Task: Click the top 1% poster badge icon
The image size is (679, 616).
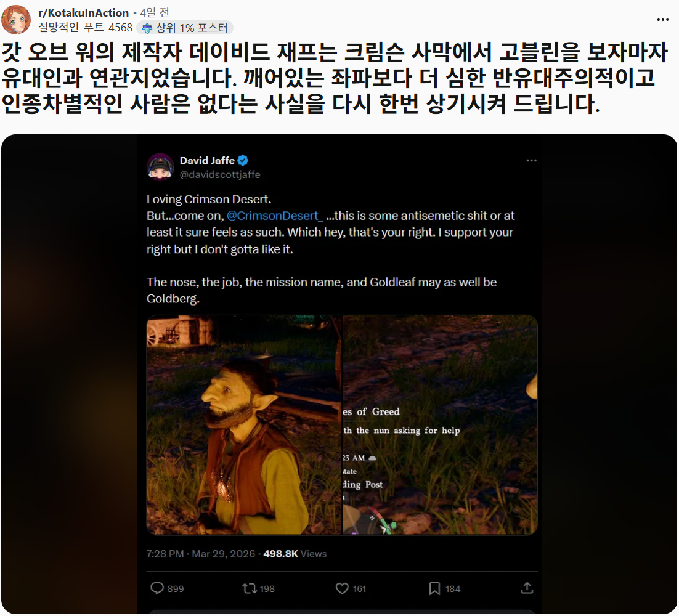Action: (147, 28)
